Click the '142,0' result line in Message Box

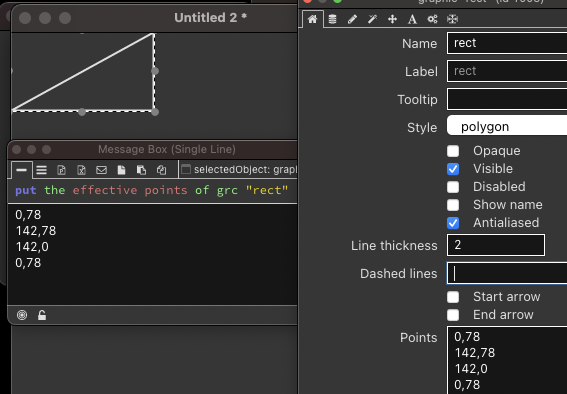click(x=32, y=247)
